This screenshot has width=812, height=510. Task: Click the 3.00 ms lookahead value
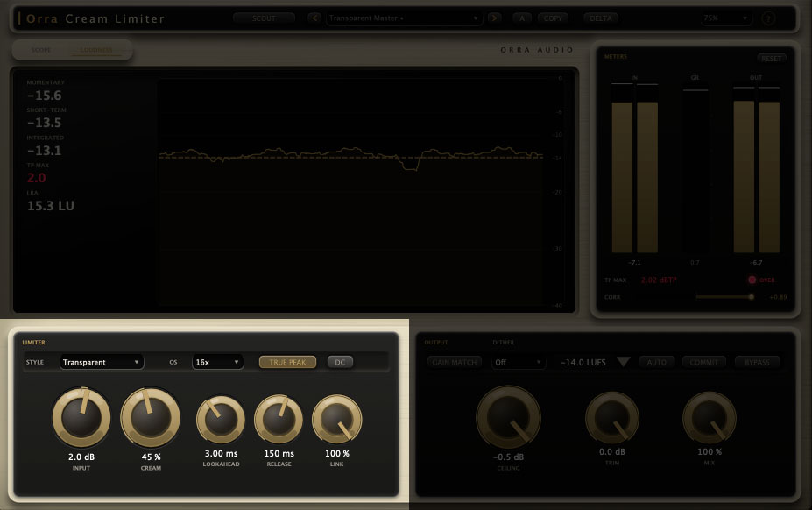click(221, 454)
